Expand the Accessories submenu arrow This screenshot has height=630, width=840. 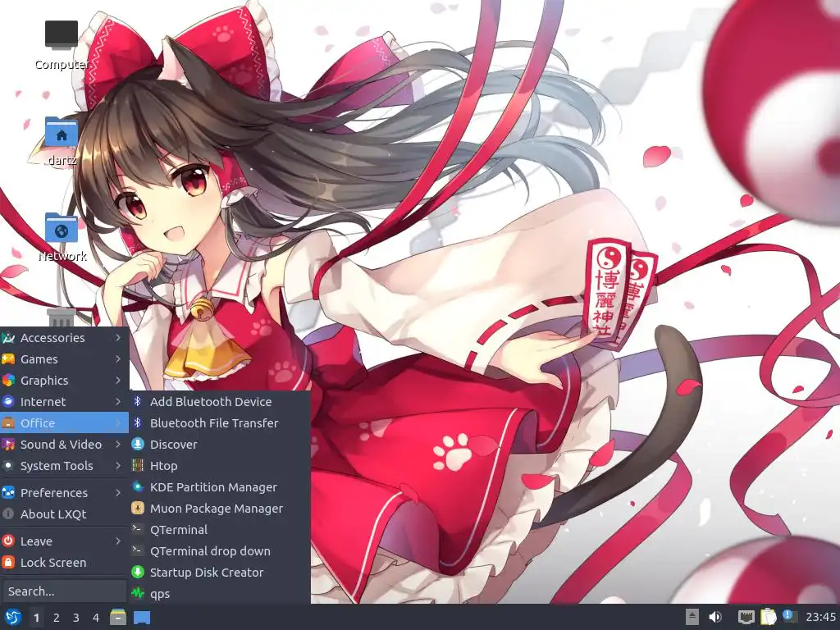click(x=118, y=338)
